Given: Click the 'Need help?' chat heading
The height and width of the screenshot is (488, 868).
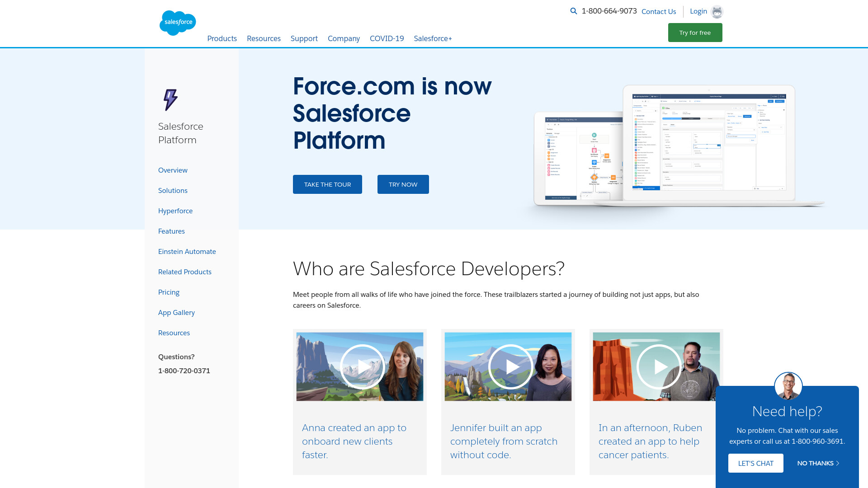Looking at the screenshot, I should [x=787, y=411].
